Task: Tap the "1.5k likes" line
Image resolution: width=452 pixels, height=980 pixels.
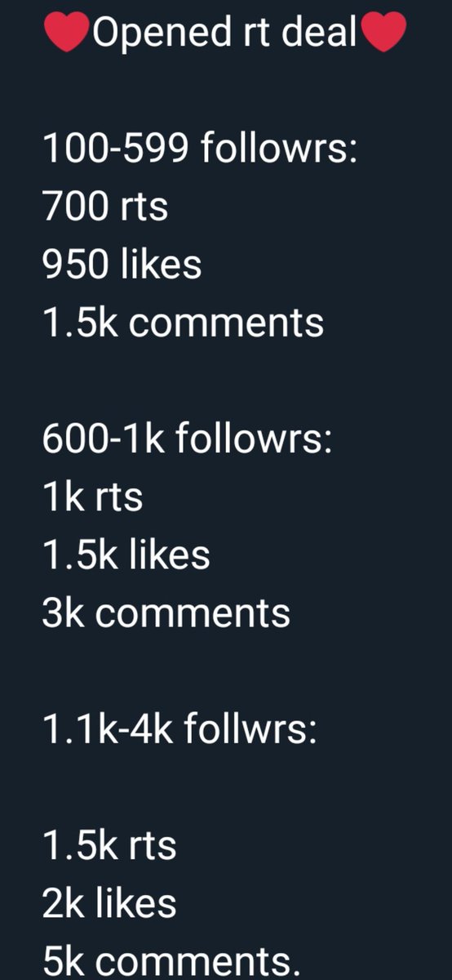Action: coord(126,555)
